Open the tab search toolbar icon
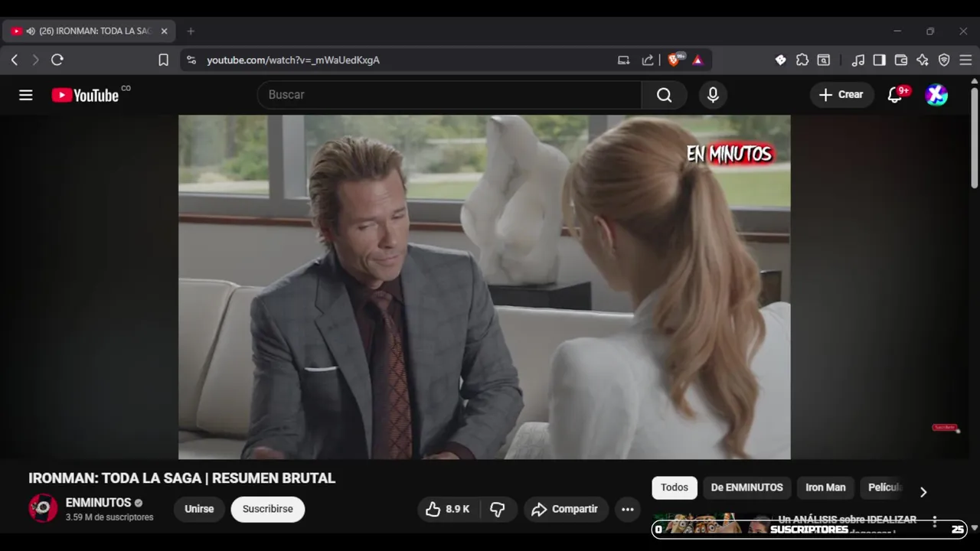The image size is (980, 551). 824,60
